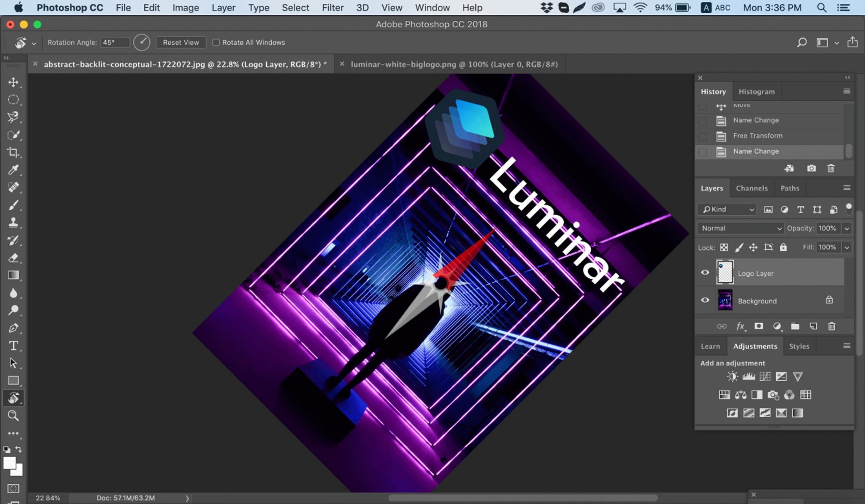
Task: Select the Gradient tool
Action: pyautogui.click(x=13, y=275)
